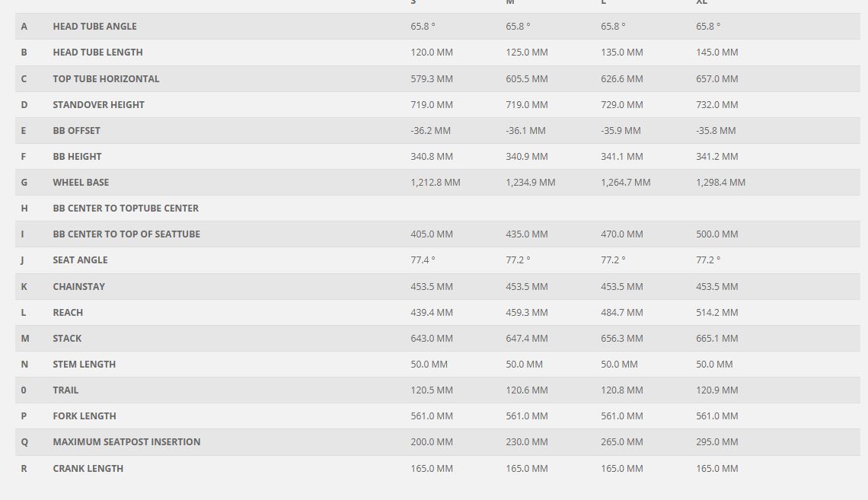The height and width of the screenshot is (500, 868).
Task: Click the TOP TUBE HORIZONTAL label
Action: coord(106,78)
